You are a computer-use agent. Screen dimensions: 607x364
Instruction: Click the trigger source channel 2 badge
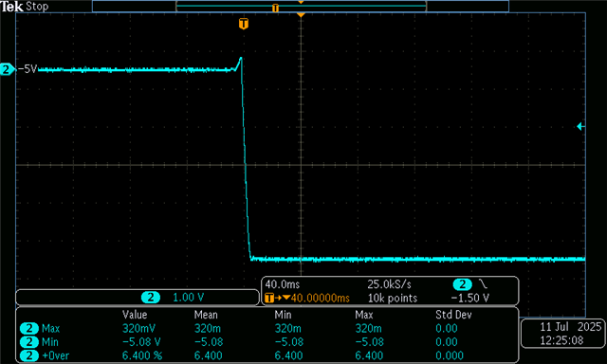click(462, 284)
